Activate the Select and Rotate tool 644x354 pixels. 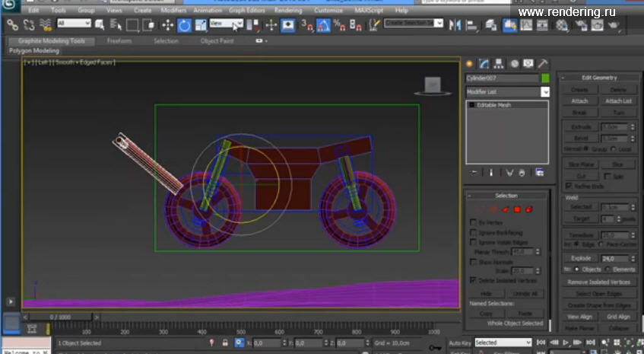coord(185,25)
